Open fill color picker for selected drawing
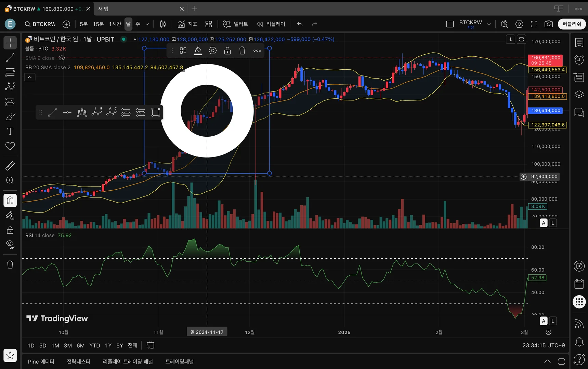The width and height of the screenshot is (588, 369). tap(198, 51)
